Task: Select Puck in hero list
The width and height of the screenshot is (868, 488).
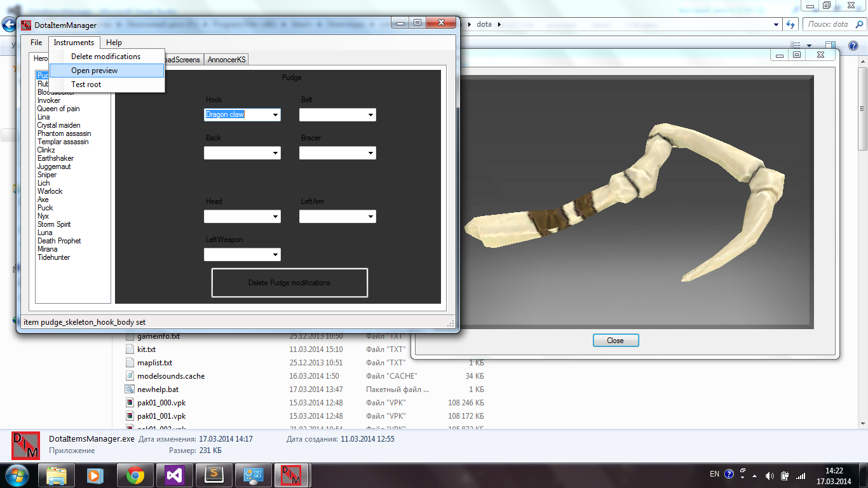Action: point(45,208)
